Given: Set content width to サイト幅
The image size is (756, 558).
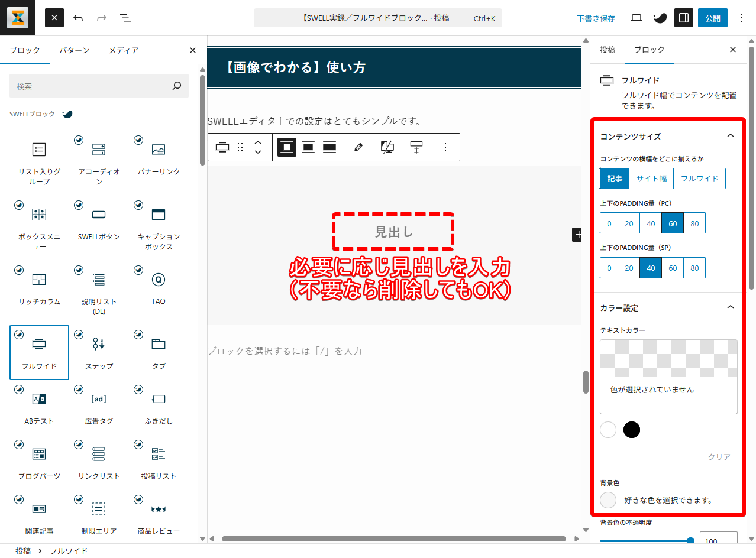Looking at the screenshot, I should [651, 179].
